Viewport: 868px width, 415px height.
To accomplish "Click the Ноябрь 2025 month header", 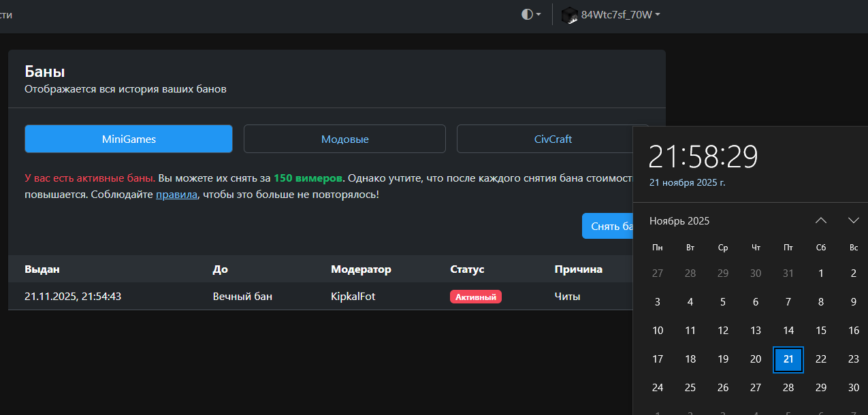I will [x=679, y=221].
